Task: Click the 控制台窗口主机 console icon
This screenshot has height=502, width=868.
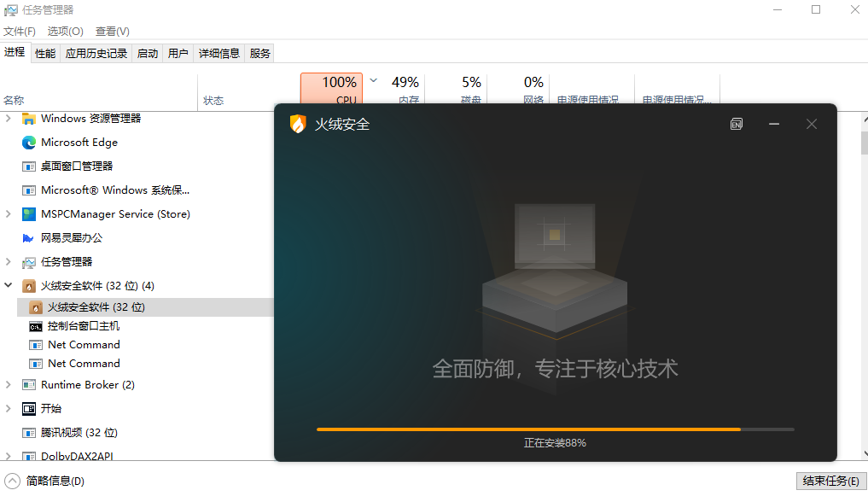Action: coord(36,326)
